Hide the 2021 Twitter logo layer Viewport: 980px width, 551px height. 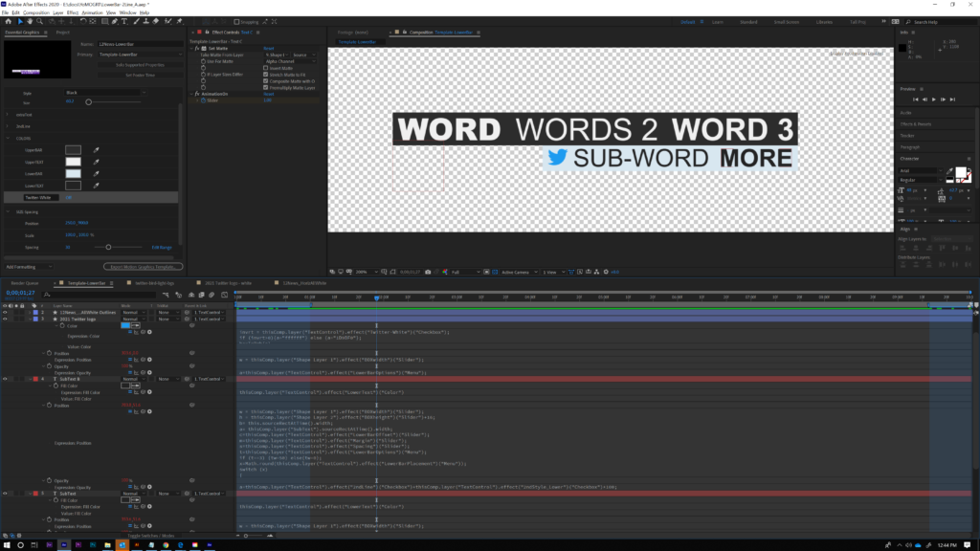[x=5, y=319]
